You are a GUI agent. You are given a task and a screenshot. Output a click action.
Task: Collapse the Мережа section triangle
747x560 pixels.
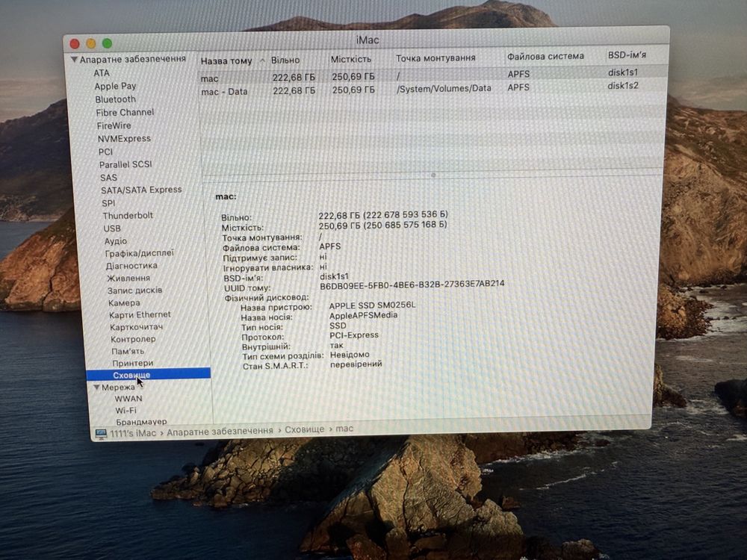[96, 387]
